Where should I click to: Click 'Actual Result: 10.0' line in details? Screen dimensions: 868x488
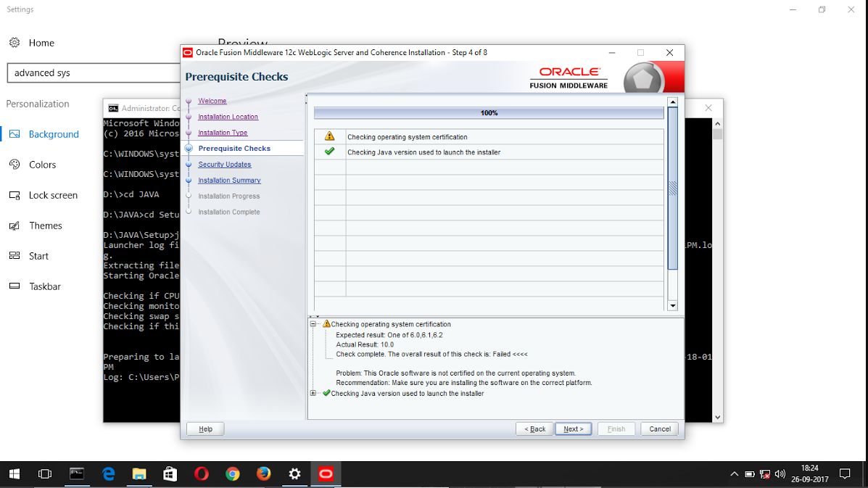pos(365,344)
